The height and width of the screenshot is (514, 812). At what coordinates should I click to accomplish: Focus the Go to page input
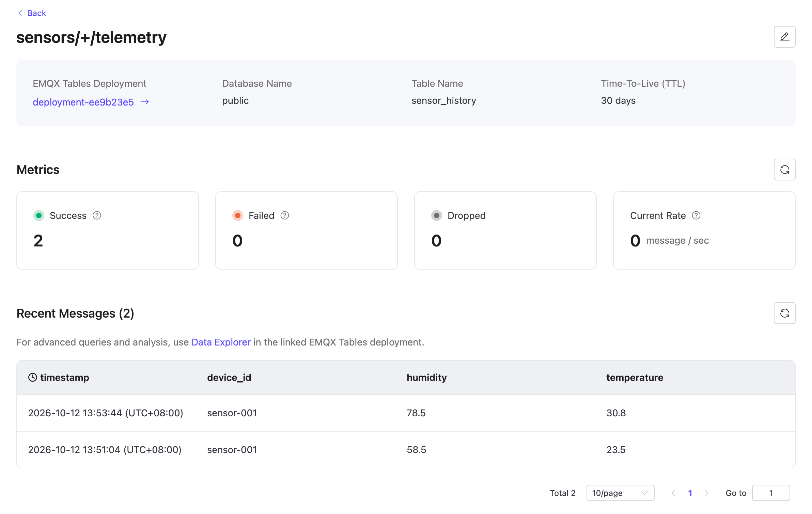(x=771, y=493)
